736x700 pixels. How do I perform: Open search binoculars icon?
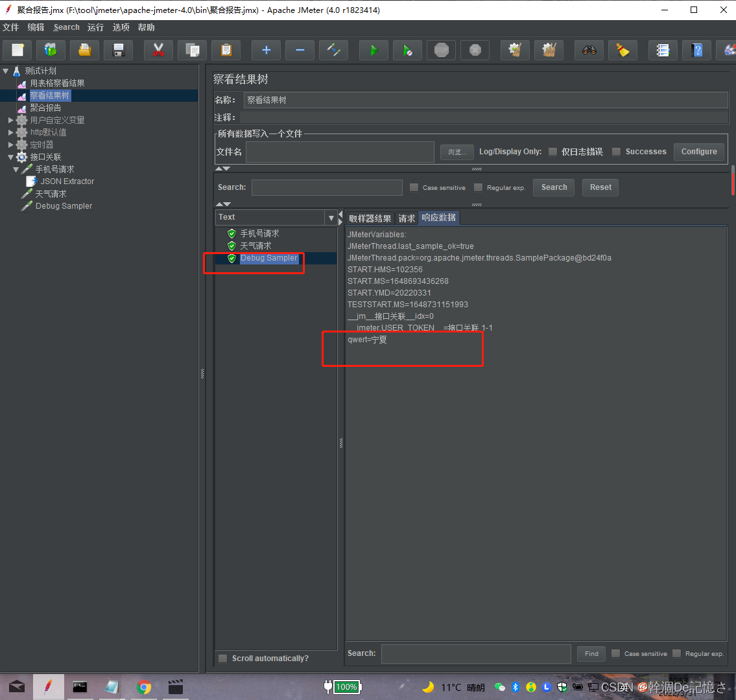point(589,50)
